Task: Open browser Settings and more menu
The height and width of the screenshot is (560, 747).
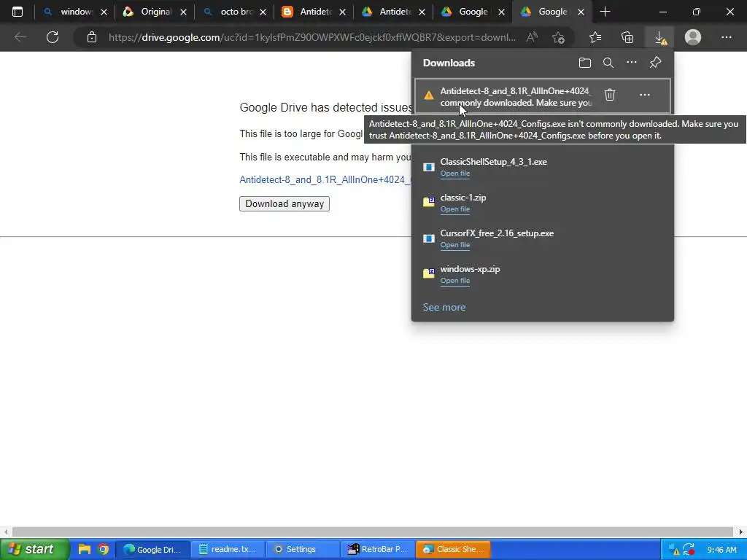Action: point(726,37)
